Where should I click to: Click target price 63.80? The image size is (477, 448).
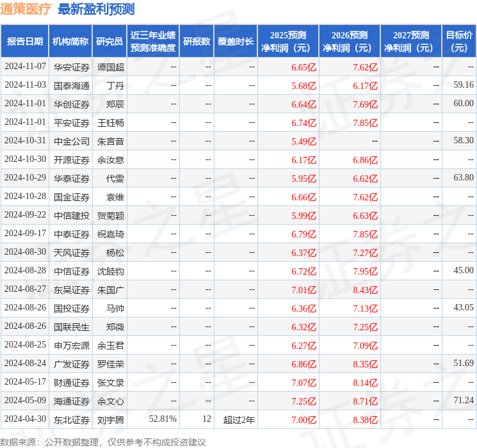(x=464, y=178)
